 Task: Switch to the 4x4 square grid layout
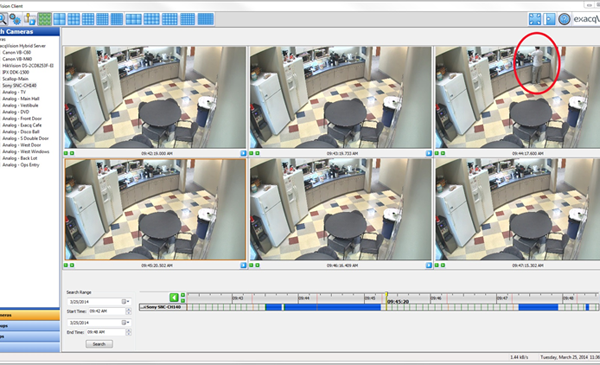click(88, 19)
